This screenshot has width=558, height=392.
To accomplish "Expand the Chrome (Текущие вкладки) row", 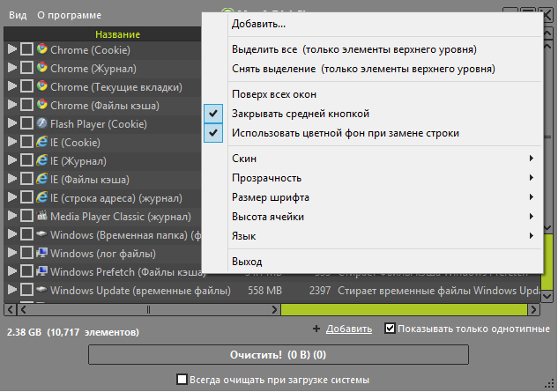I will pos(12,86).
